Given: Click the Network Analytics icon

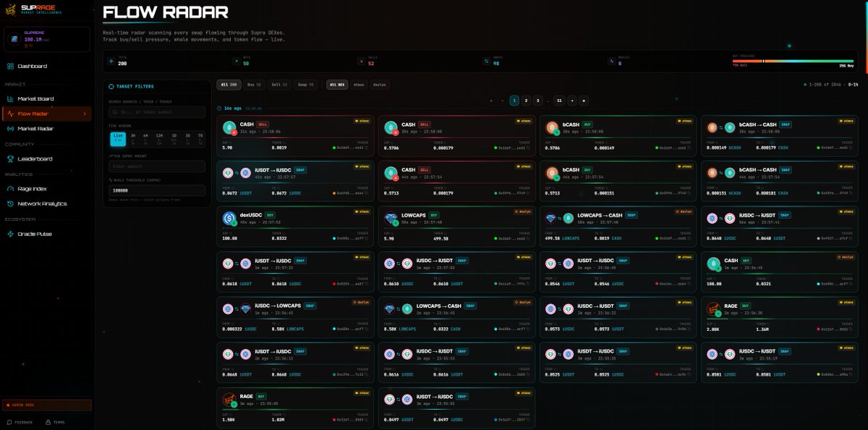Looking at the screenshot, I should (10, 203).
